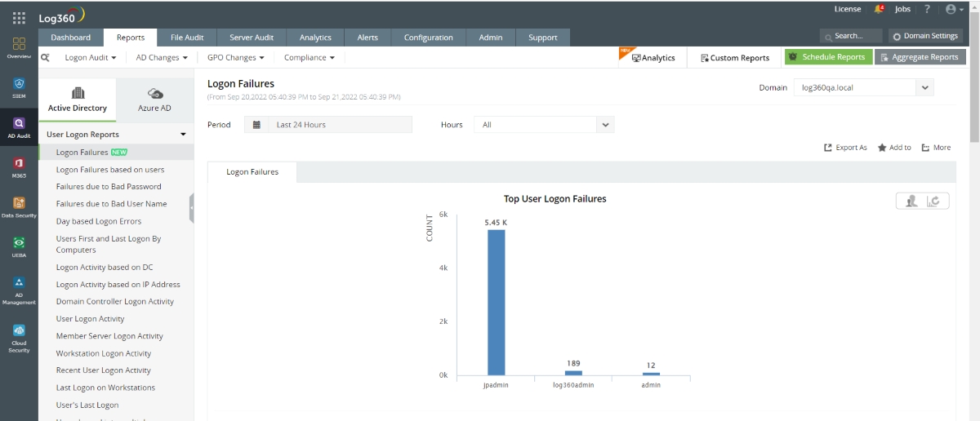Collapse the left report panel handle
The width and height of the screenshot is (980, 421).
tap(191, 208)
